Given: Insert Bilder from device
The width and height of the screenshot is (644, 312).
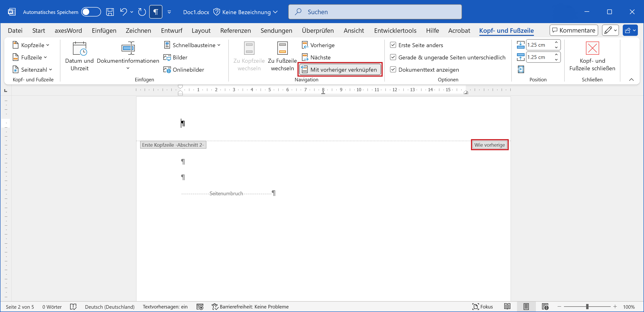Looking at the screenshot, I should [x=175, y=58].
